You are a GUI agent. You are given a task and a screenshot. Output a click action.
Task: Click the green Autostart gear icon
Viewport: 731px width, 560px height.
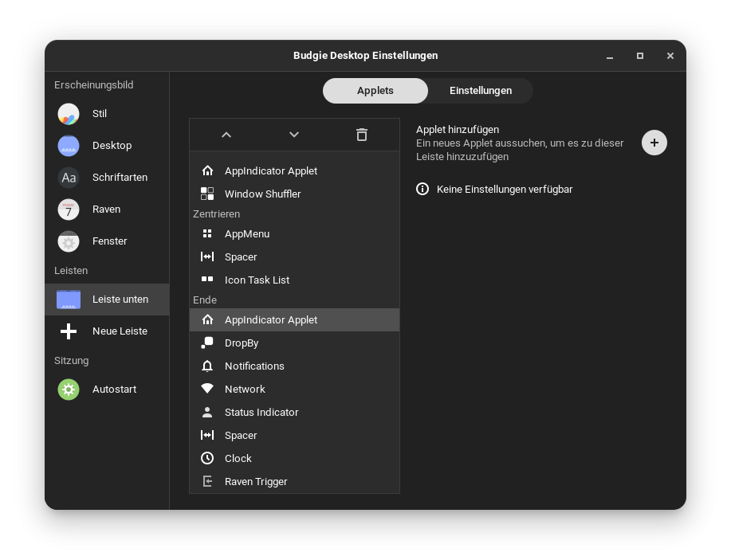coord(69,390)
